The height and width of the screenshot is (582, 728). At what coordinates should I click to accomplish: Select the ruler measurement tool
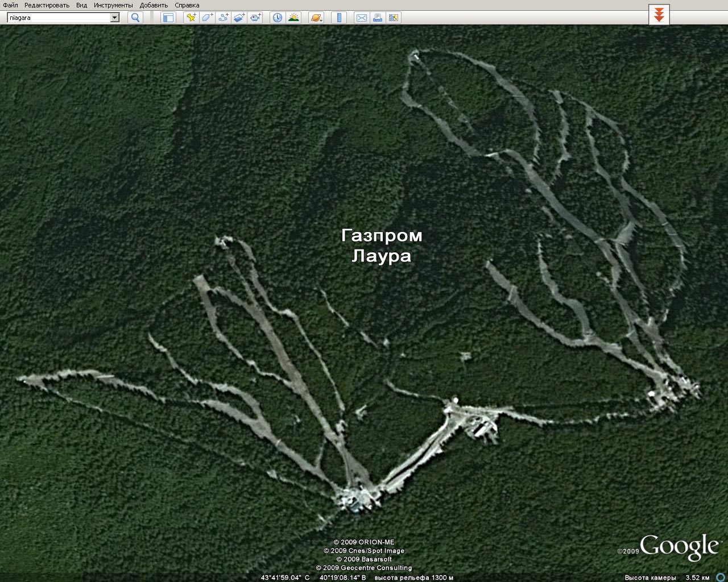(338, 18)
